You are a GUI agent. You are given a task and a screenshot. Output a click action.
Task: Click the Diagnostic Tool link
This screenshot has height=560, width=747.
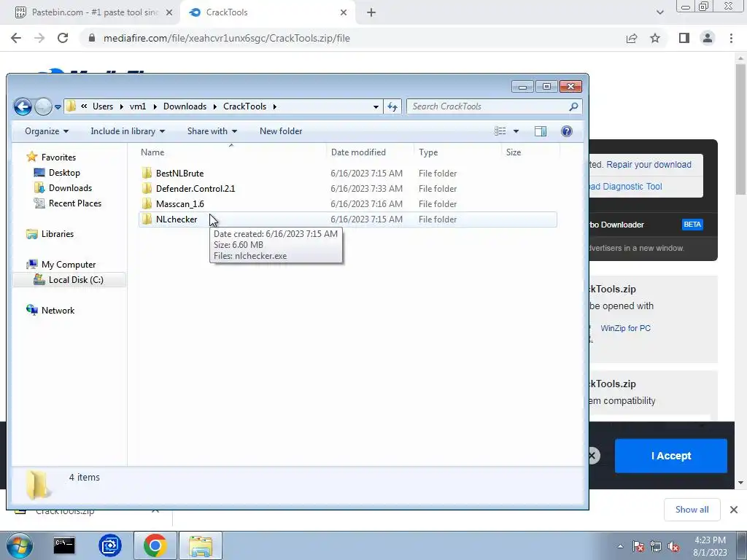click(x=627, y=186)
